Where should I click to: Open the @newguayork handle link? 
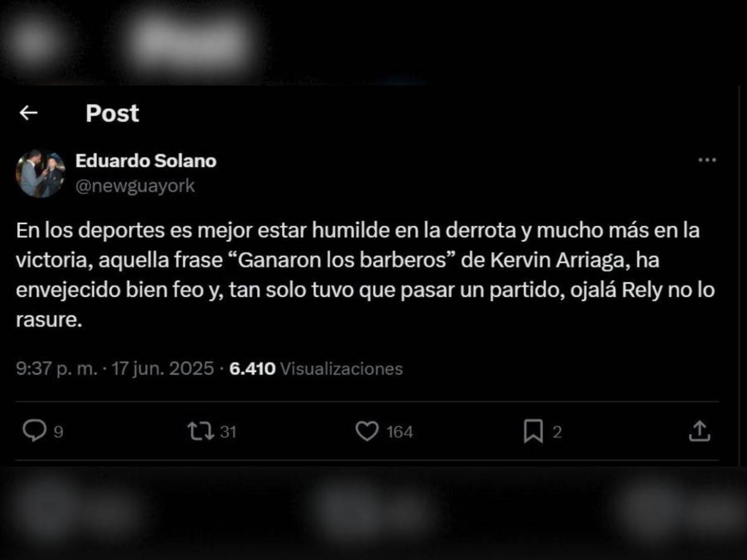(135, 185)
